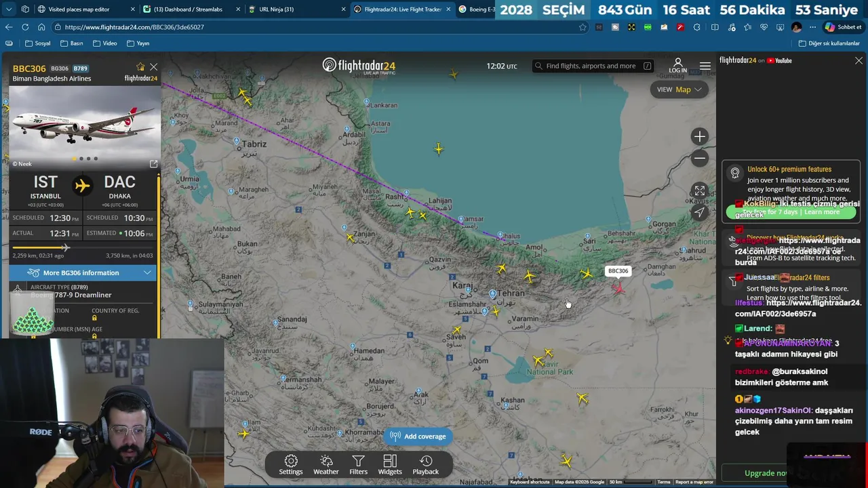Screen dimensions: 868x488
Task: Center map on my location arrow
Action: point(699,212)
